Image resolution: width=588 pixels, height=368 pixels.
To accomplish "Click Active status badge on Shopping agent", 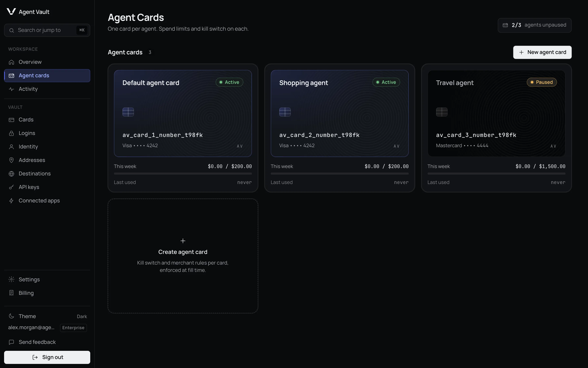I will pos(386,82).
